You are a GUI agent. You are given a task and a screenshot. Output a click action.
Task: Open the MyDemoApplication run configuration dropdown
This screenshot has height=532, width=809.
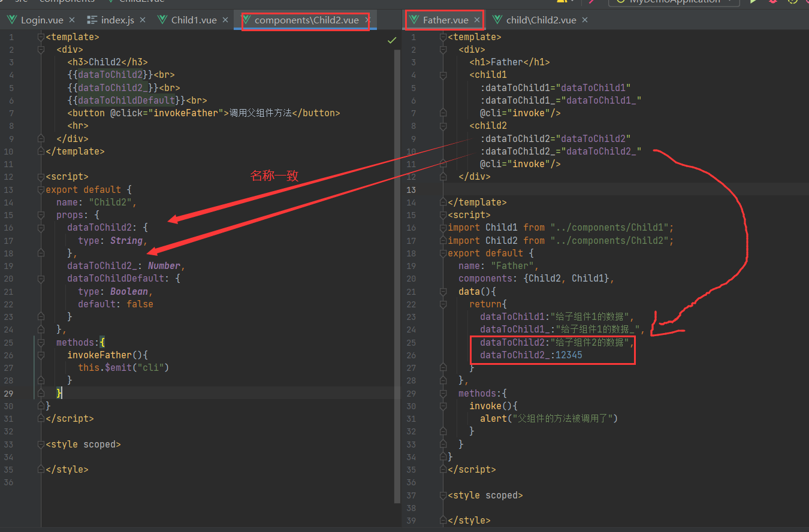click(x=674, y=2)
